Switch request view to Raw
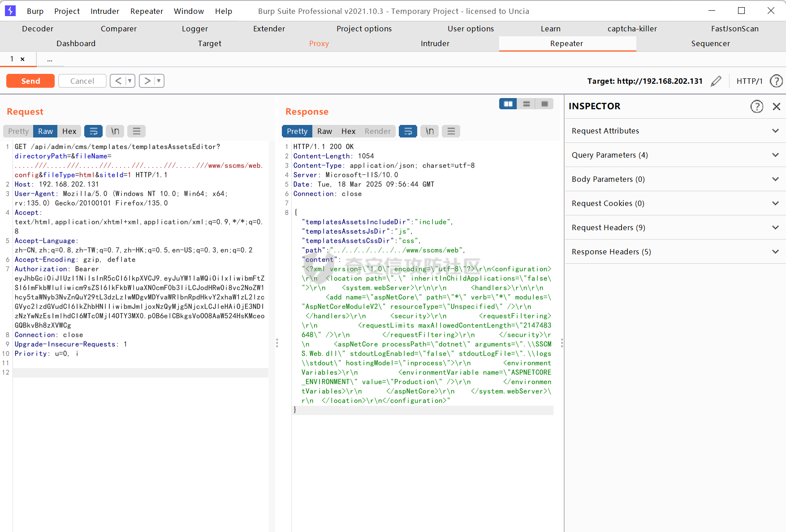Screen dimensions: 786x532 click(45, 131)
